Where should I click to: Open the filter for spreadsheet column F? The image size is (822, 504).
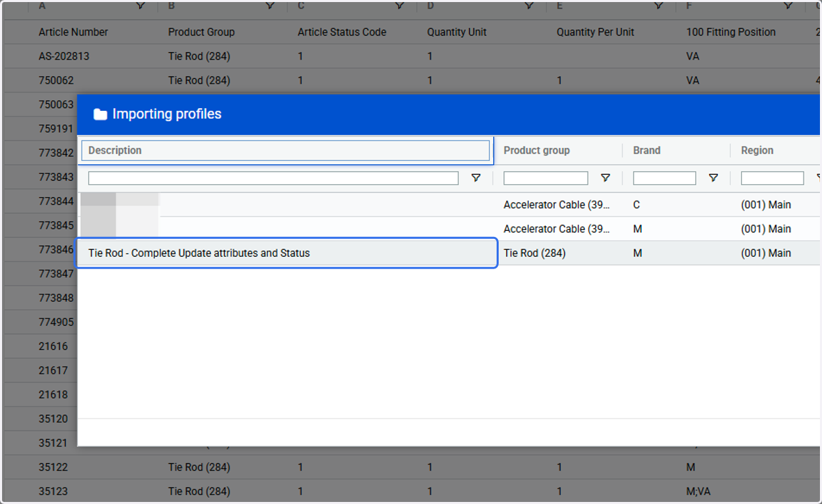pyautogui.click(x=788, y=5)
